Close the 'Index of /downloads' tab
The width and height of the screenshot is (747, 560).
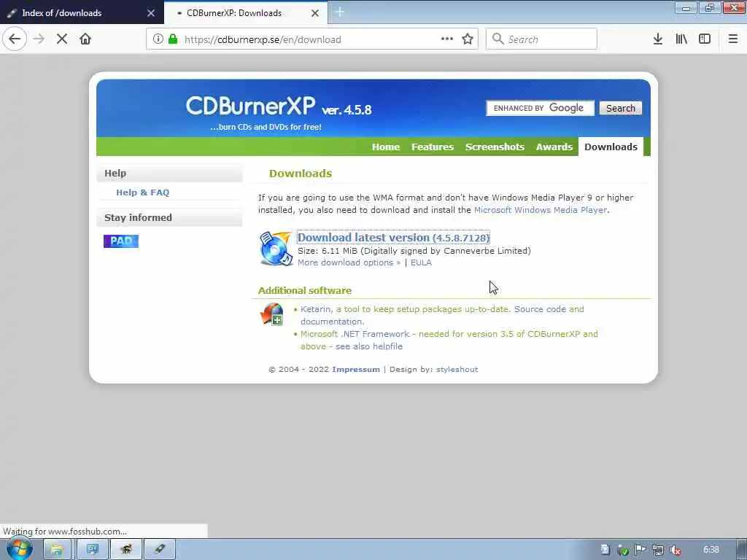pos(151,13)
